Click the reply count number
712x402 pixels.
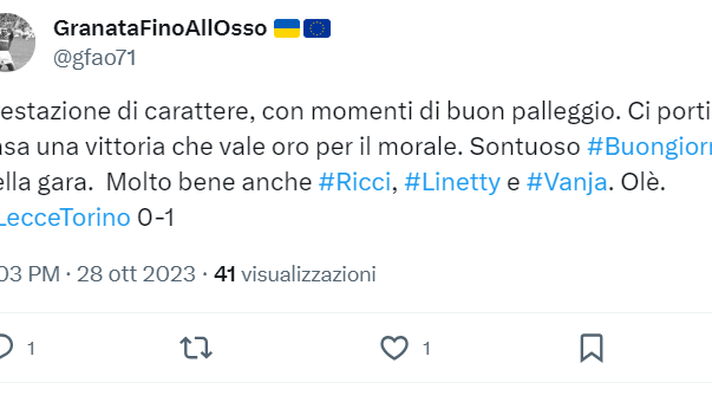pos(31,348)
